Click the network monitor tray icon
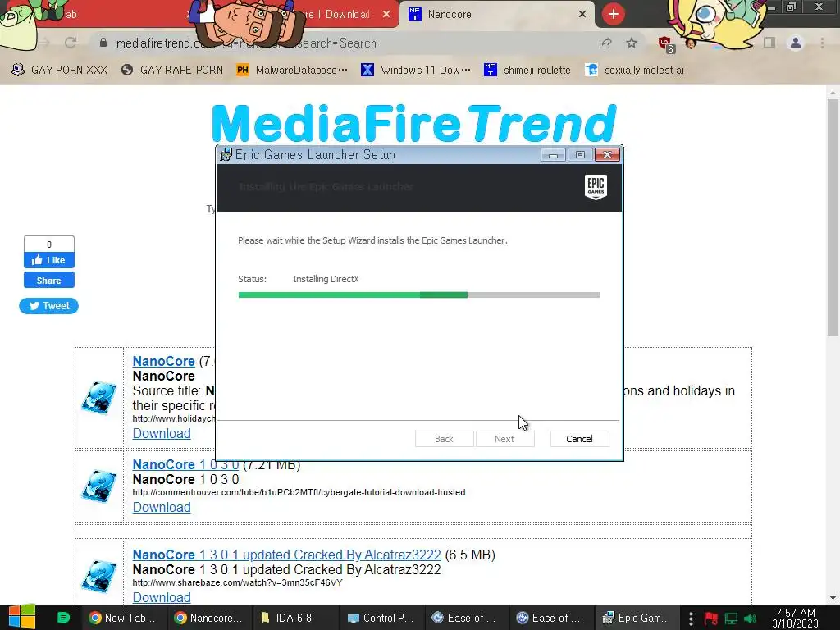The height and width of the screenshot is (630, 840). (731, 619)
